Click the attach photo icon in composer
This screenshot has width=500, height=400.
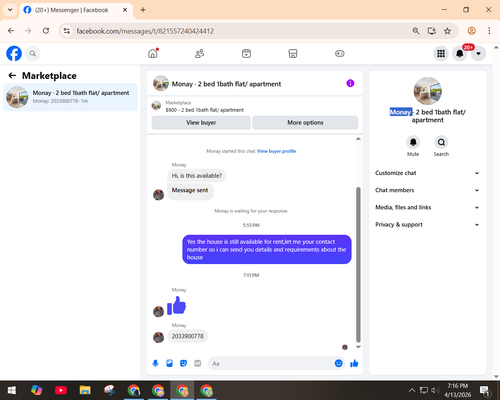[x=169, y=363]
